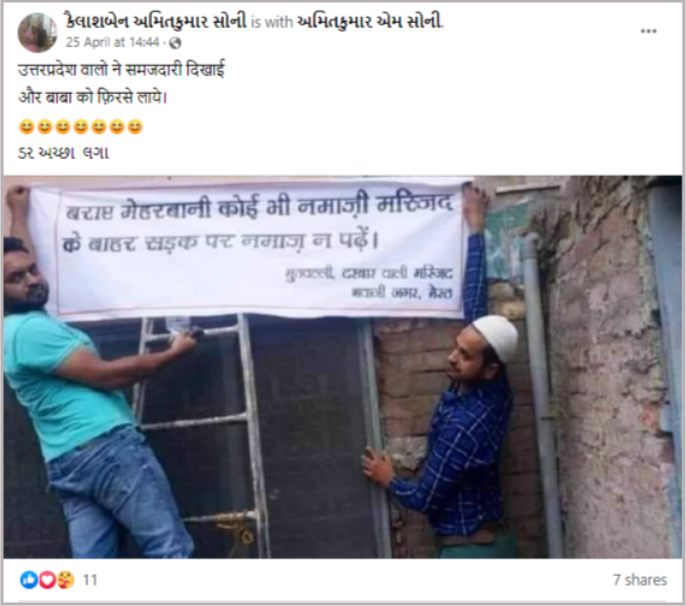Click the Hindi caption's first line
686x606 pixels.
pyautogui.click(x=121, y=70)
